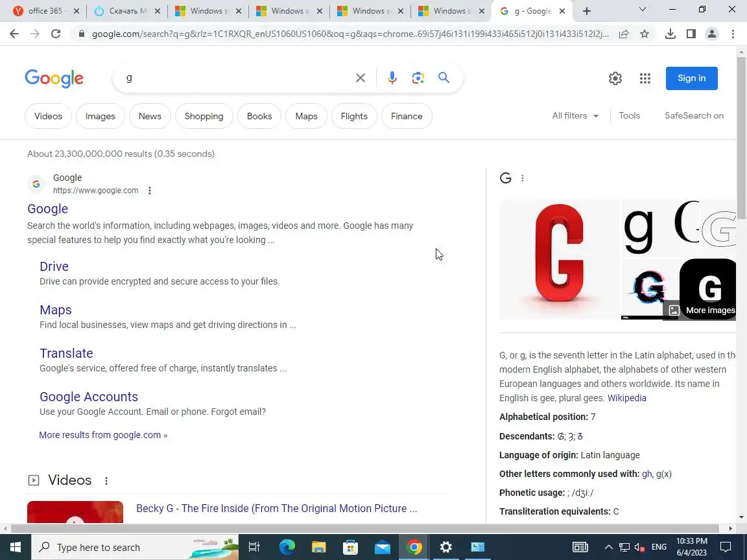
Task: Open the Windows Start button
Action: (x=16, y=547)
